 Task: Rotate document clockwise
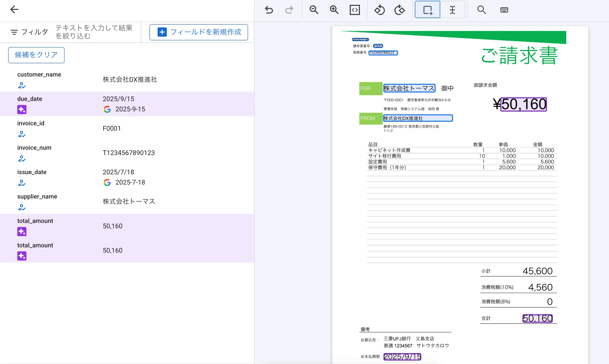[400, 10]
